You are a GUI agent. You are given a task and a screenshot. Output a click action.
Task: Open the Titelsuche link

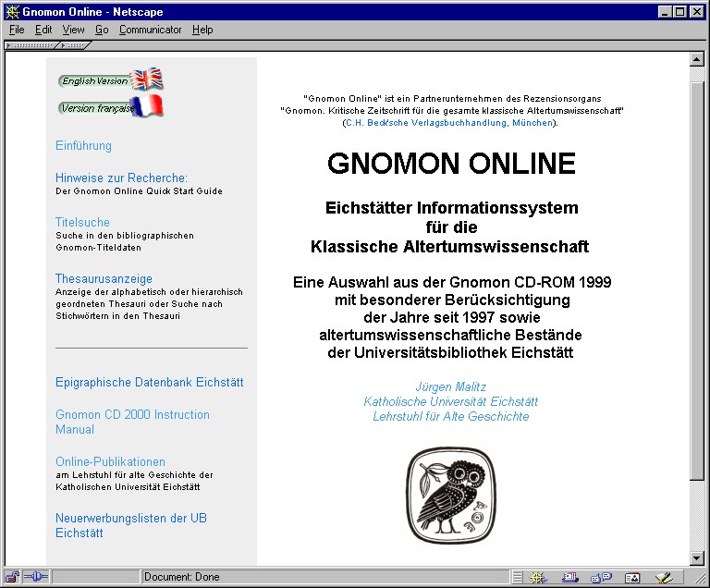[82, 222]
